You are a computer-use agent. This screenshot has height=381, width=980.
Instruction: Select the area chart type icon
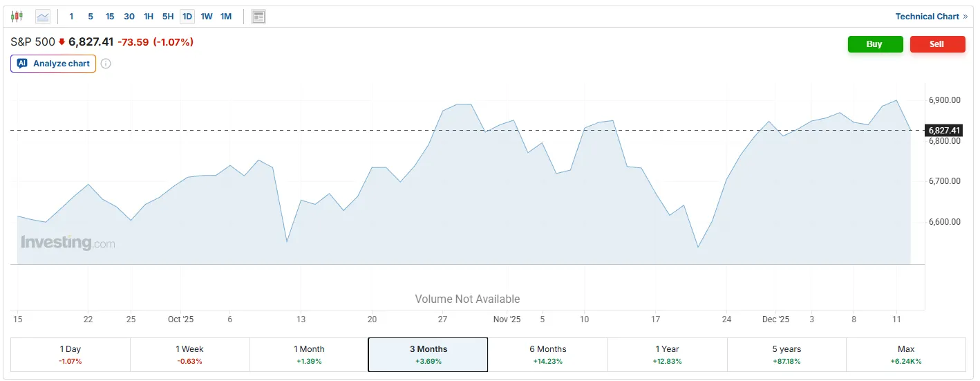(x=43, y=16)
